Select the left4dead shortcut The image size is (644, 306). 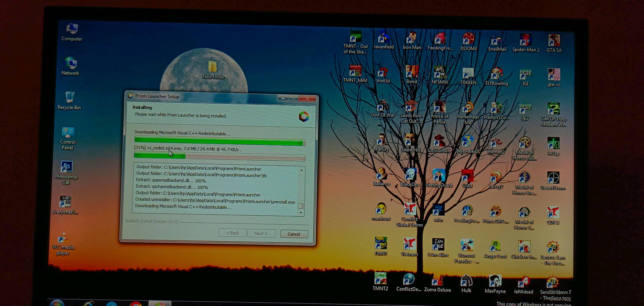523,285
